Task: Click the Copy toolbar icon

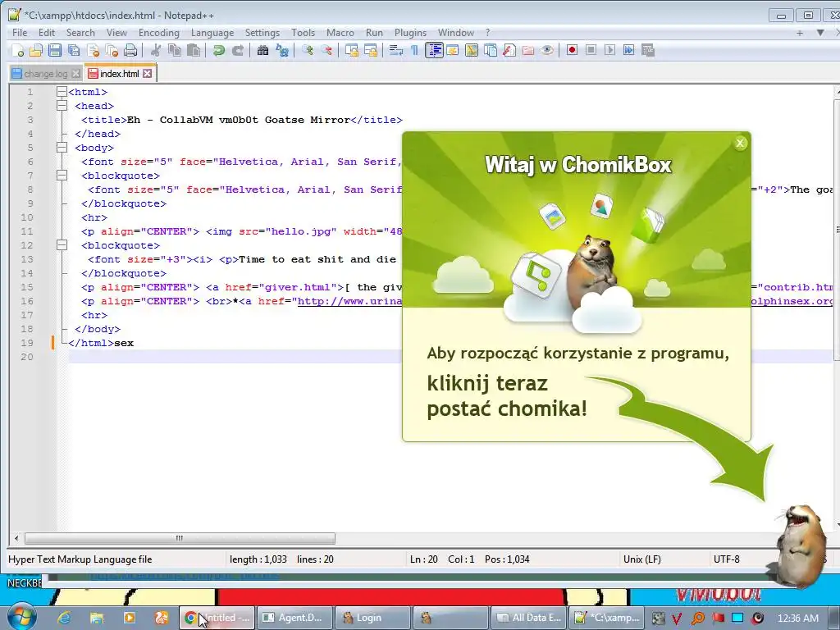Action: 175,50
